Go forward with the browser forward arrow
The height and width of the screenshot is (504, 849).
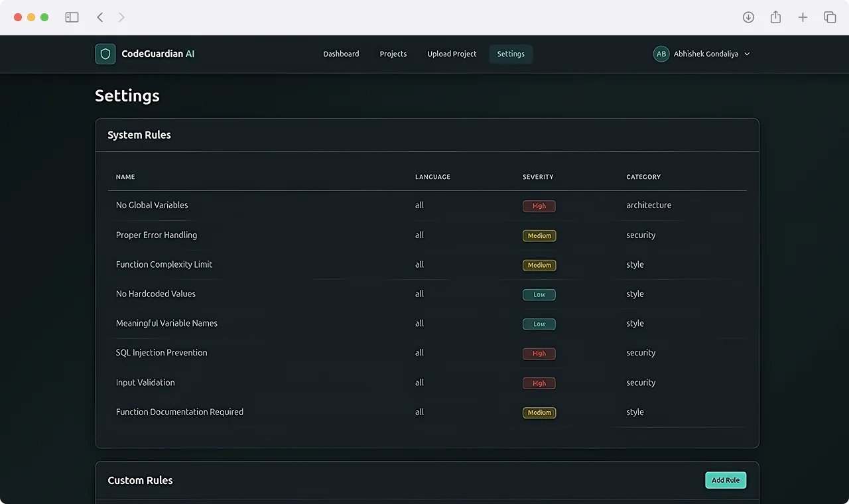pyautogui.click(x=121, y=17)
